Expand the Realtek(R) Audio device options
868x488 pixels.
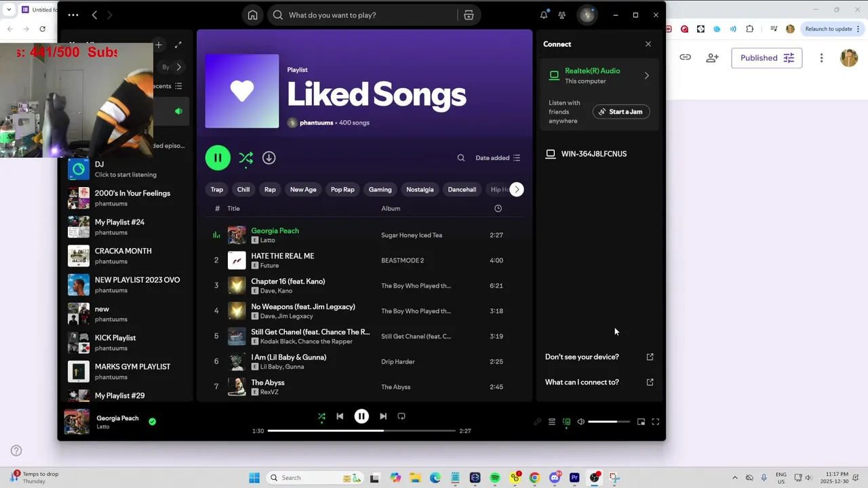pos(646,76)
